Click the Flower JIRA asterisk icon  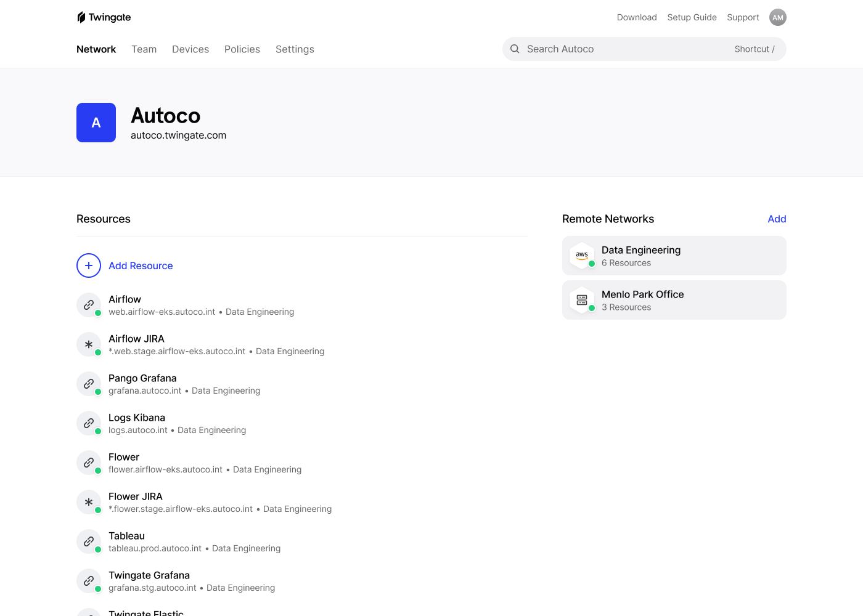tap(89, 502)
